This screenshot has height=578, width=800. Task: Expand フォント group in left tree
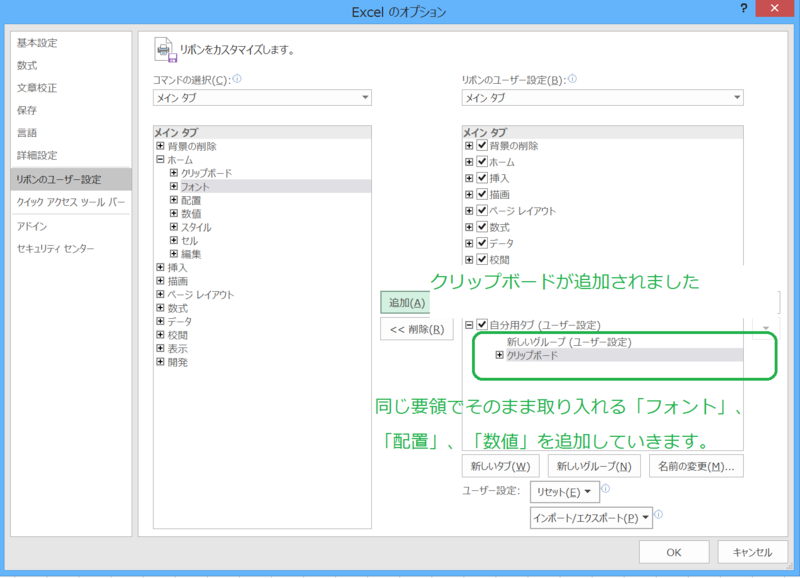(174, 186)
